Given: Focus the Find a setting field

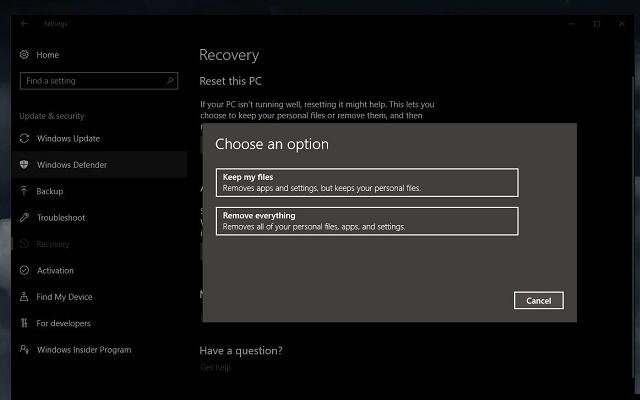Looking at the screenshot, I should pyautogui.click(x=99, y=81).
